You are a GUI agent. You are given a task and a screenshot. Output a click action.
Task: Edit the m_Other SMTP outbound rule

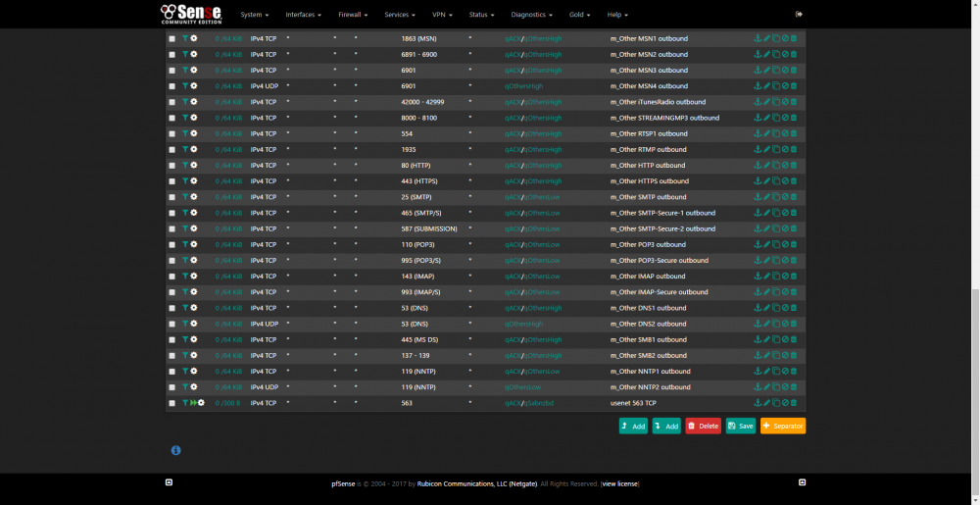[x=767, y=197]
